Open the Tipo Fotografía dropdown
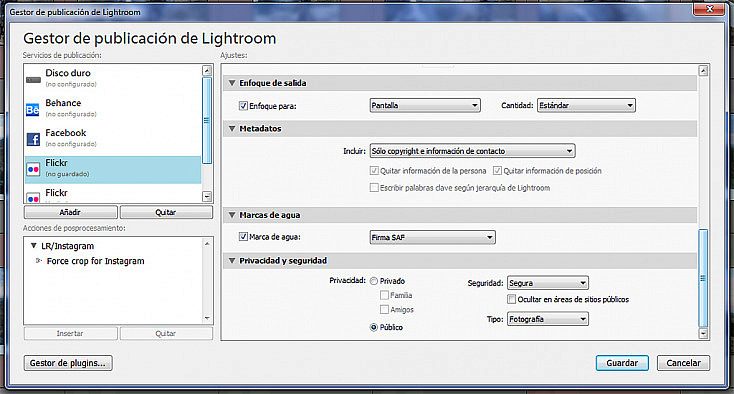This screenshot has width=734, height=394. (x=548, y=319)
